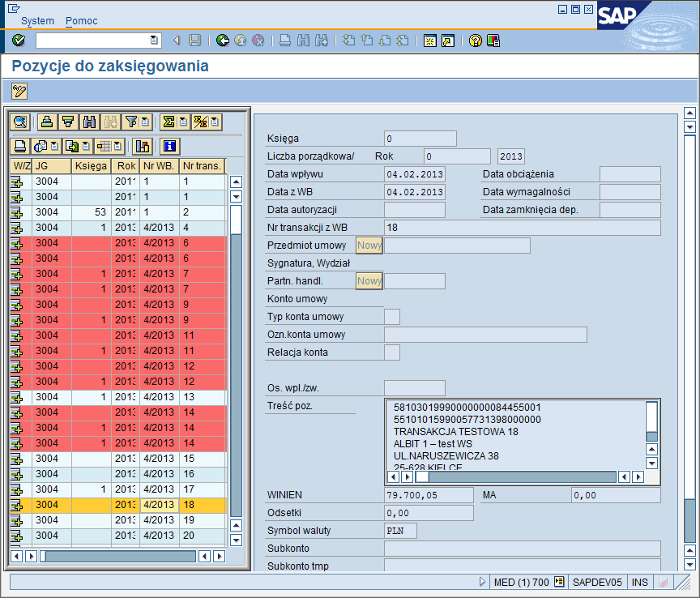Click the pencil edit icon below the title
Screen dimensions: 700x598
[x=19, y=91]
